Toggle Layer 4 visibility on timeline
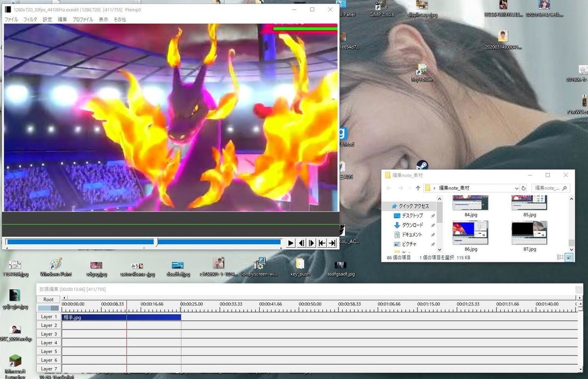 (49, 343)
